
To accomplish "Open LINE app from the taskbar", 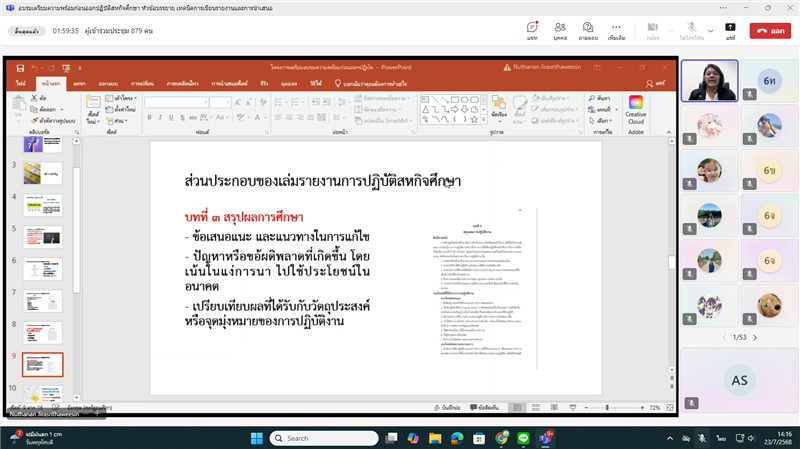I will pos(523,438).
